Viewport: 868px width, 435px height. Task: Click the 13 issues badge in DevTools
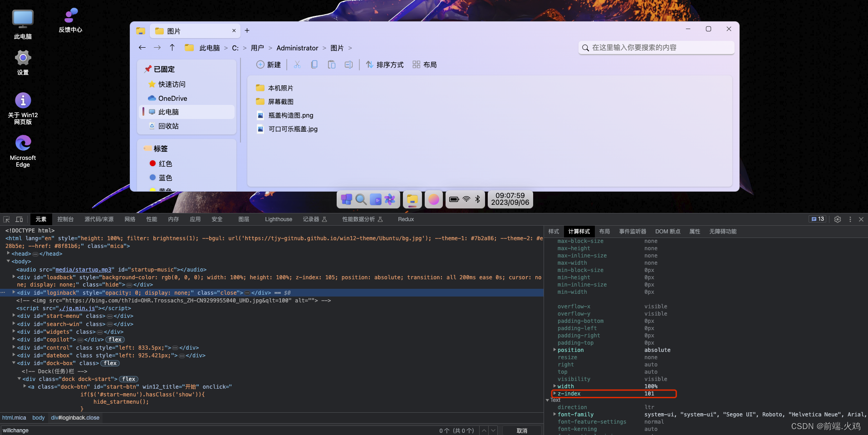818,219
